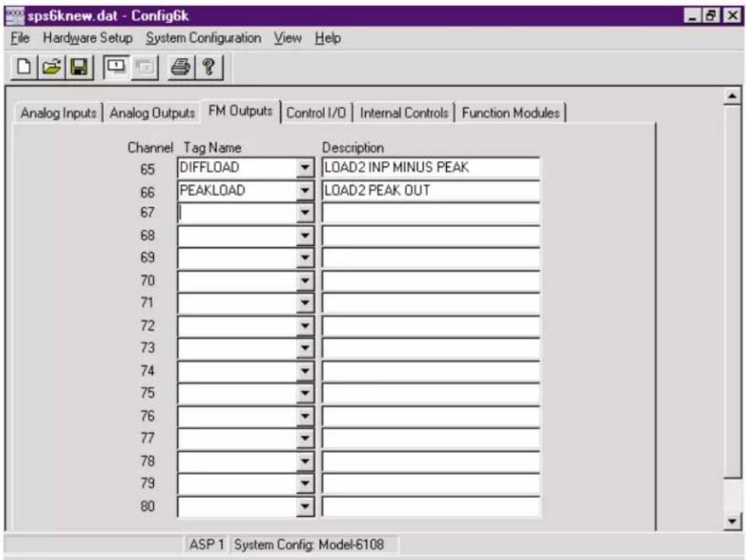
Task: Click the channel 67 Description field
Action: pos(431,213)
